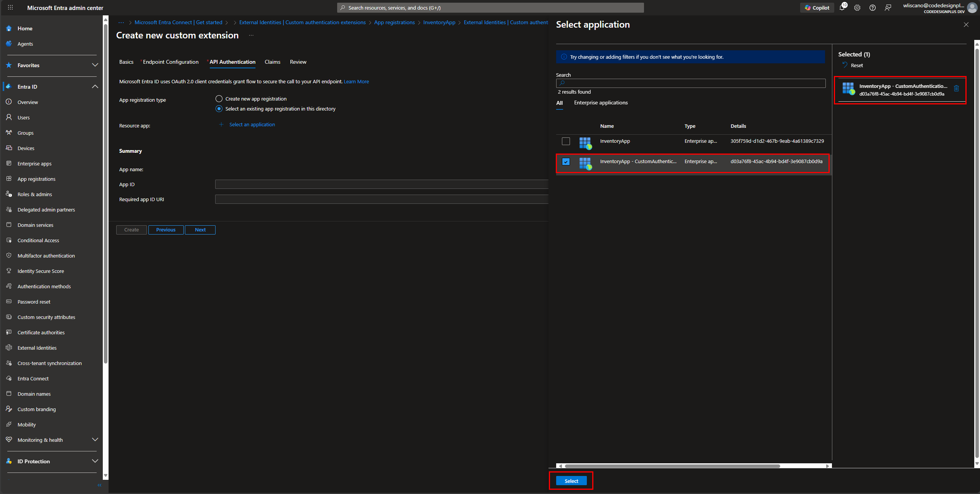Open the settings gear icon
This screenshot has height=494, width=980.
857,8
